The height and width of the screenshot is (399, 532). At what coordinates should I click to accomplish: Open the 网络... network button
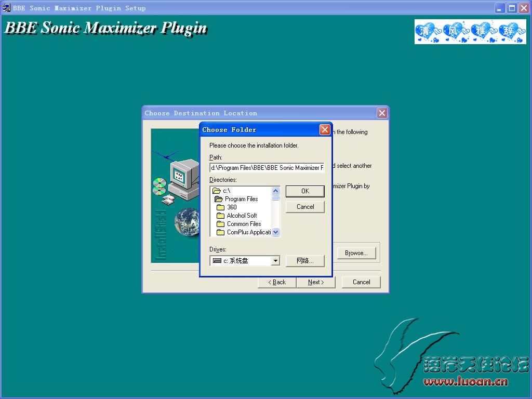[305, 261]
